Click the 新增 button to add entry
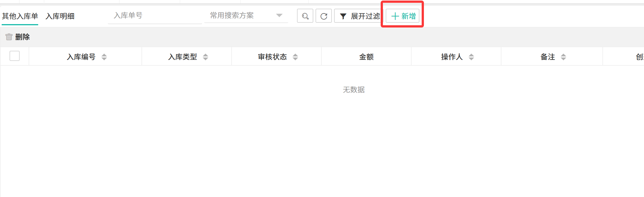Viewport: 644px width, 197px height. click(403, 16)
